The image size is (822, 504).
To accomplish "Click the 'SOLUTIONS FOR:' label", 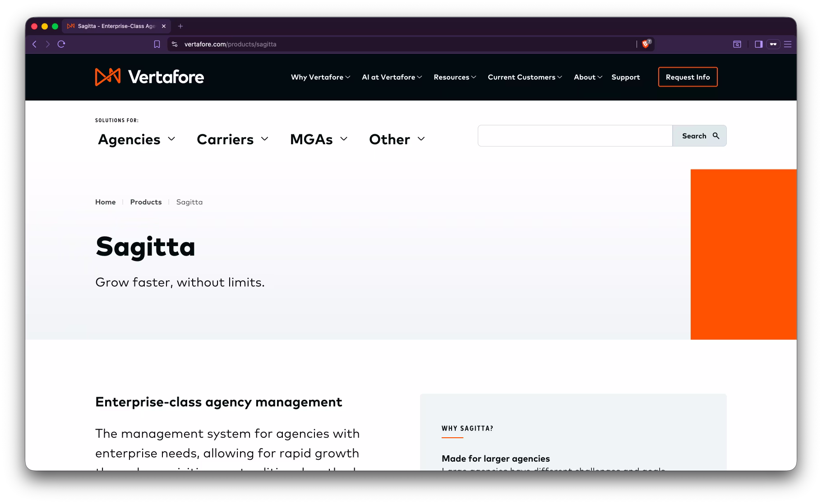I will click(x=117, y=120).
